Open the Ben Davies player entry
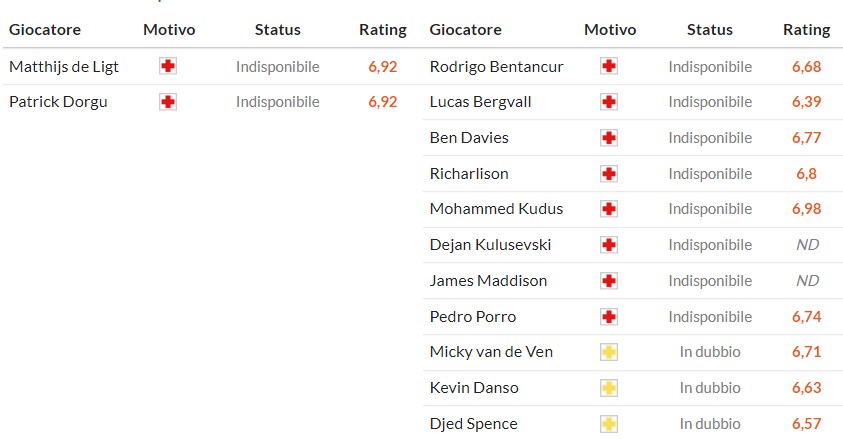The image size is (843, 443). point(469,138)
